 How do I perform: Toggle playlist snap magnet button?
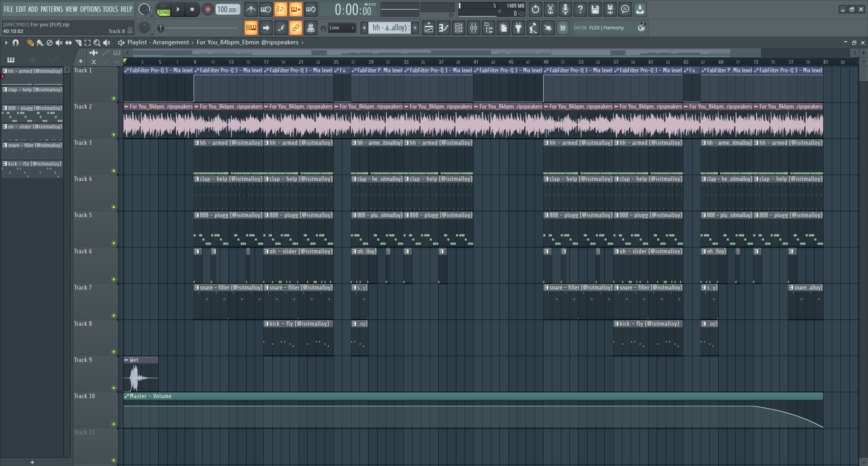click(15, 43)
